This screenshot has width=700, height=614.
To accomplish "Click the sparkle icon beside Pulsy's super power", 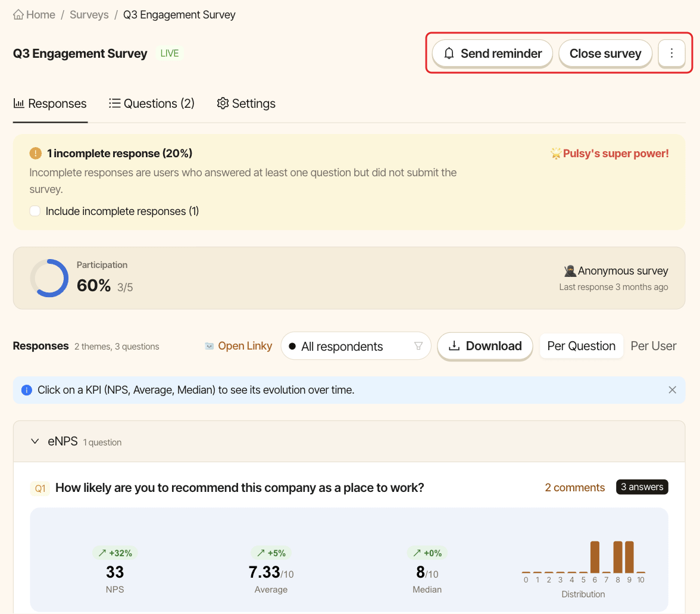I will pyautogui.click(x=556, y=154).
